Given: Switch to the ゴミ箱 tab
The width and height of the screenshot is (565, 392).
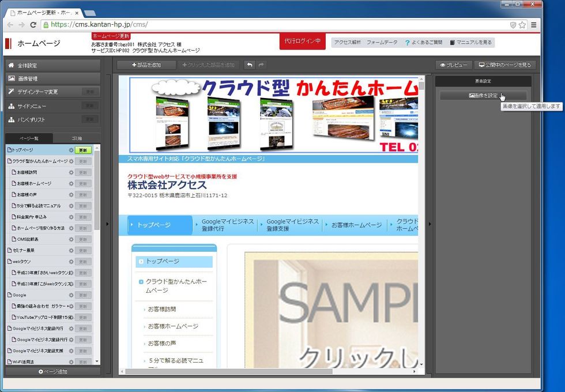Looking at the screenshot, I should [x=77, y=138].
